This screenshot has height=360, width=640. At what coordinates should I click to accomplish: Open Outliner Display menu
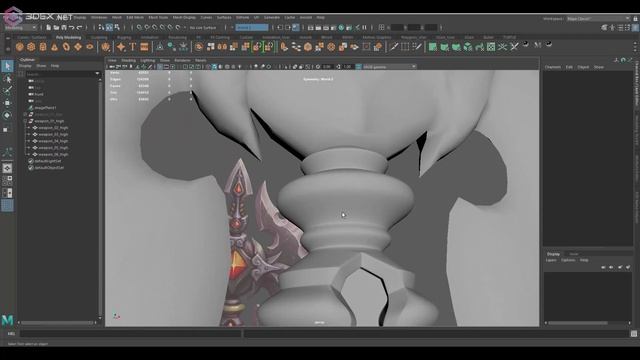click(25, 66)
